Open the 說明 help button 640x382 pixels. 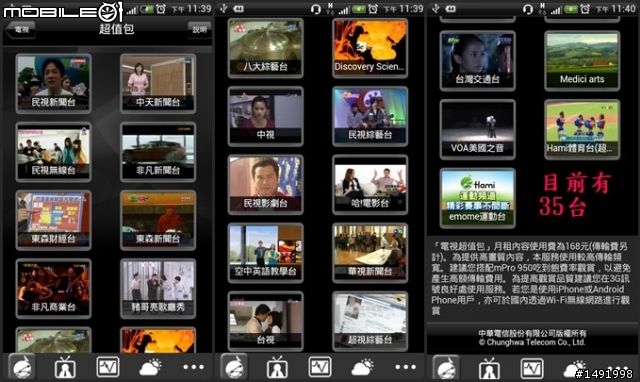click(x=199, y=29)
